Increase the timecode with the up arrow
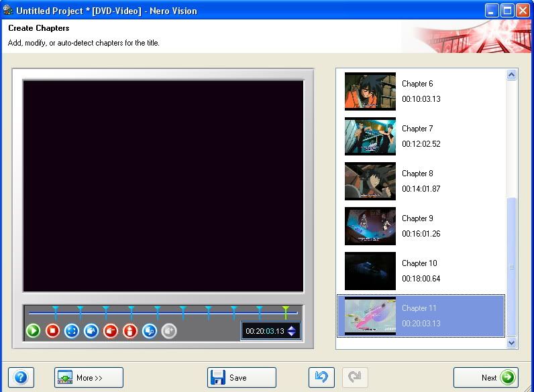Viewport: 534px width, 392px height. click(292, 328)
